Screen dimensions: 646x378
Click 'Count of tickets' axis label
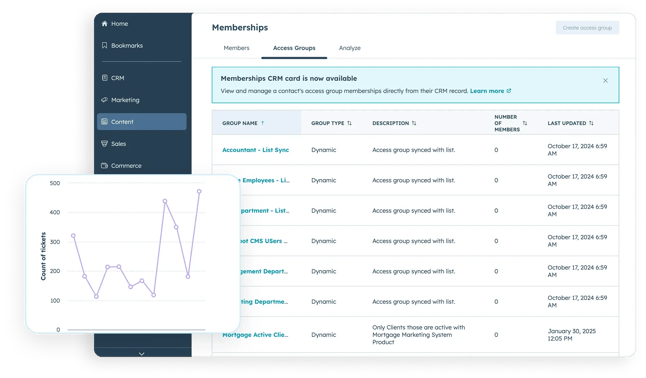click(x=43, y=256)
